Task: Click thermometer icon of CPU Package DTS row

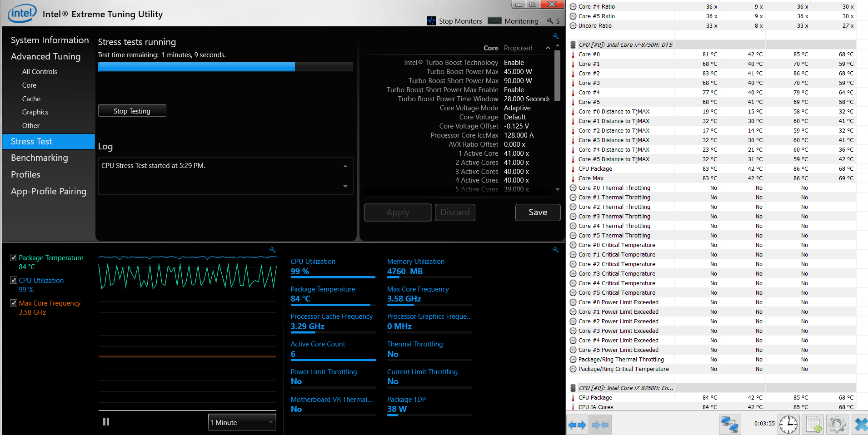Action: pyautogui.click(x=573, y=168)
